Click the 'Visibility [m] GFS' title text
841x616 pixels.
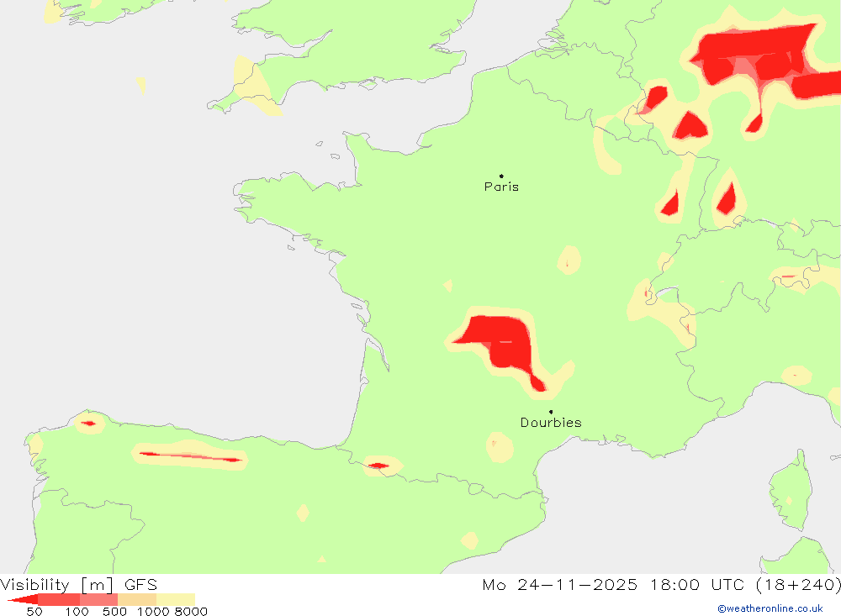pyautogui.click(x=79, y=584)
